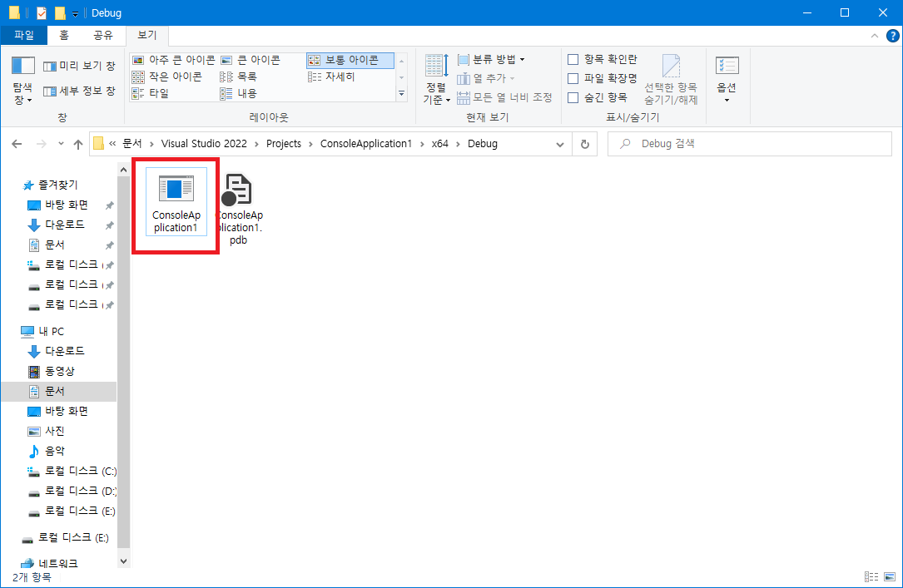Select 타일 tiles layout
The image size is (903, 588).
(151, 93)
